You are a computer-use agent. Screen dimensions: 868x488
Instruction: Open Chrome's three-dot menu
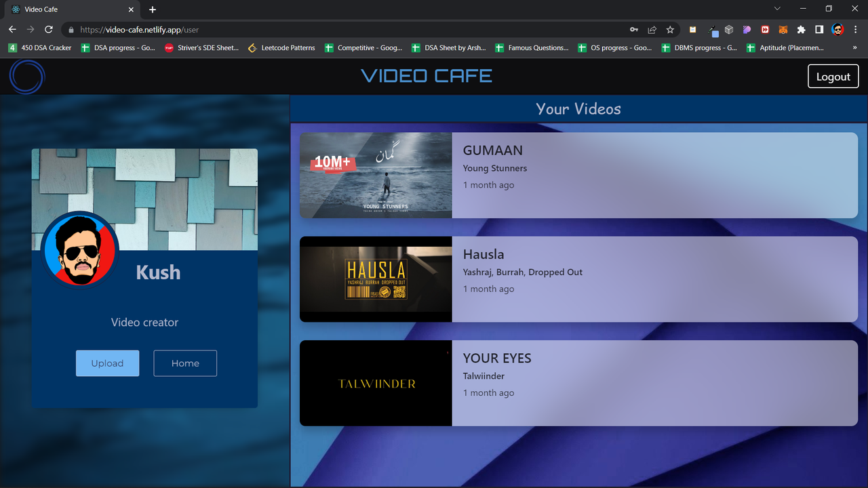coord(855,30)
